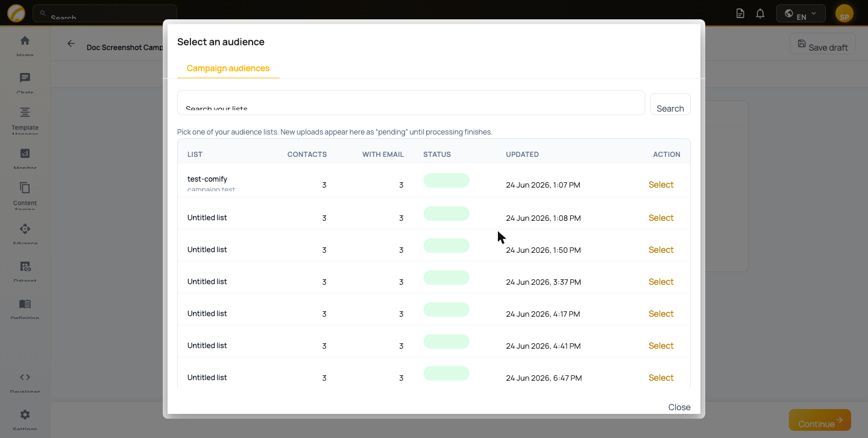868x438 pixels.
Task: Expand the EN language dropdown
Action: [800, 13]
